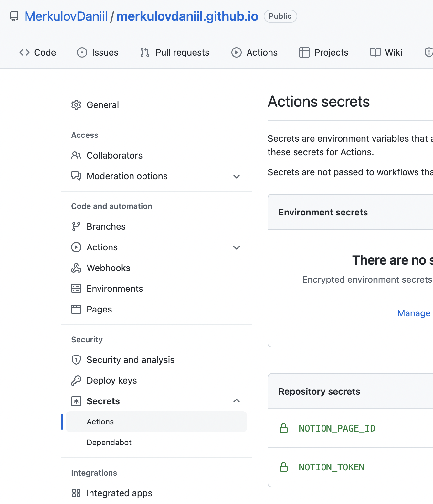This screenshot has height=504, width=433.
Task: Expand the Moderation options chevron
Action: tap(237, 176)
